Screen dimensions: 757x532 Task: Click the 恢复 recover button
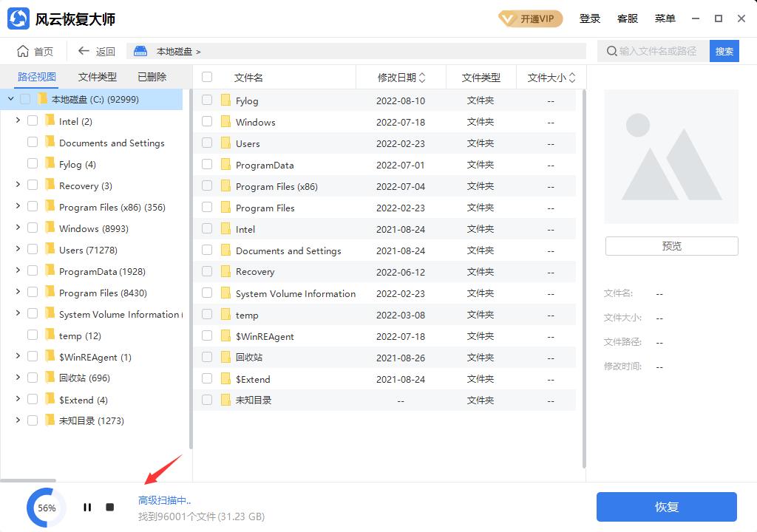[x=665, y=507]
